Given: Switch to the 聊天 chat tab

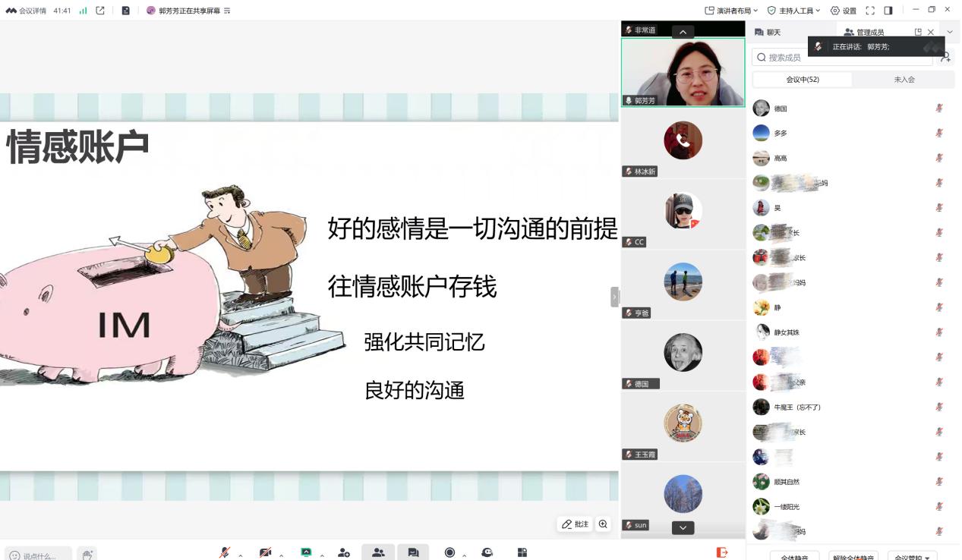Looking at the screenshot, I should pos(768,33).
